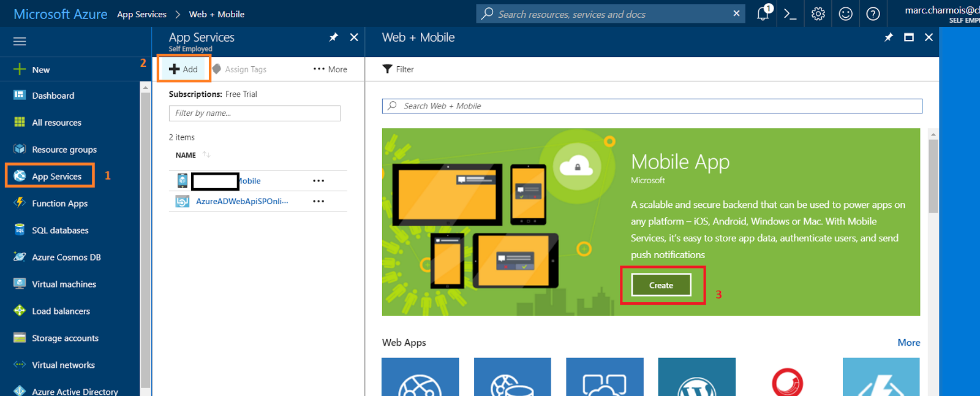Open portal settings gear
The image size is (980, 396).
coord(818,14)
